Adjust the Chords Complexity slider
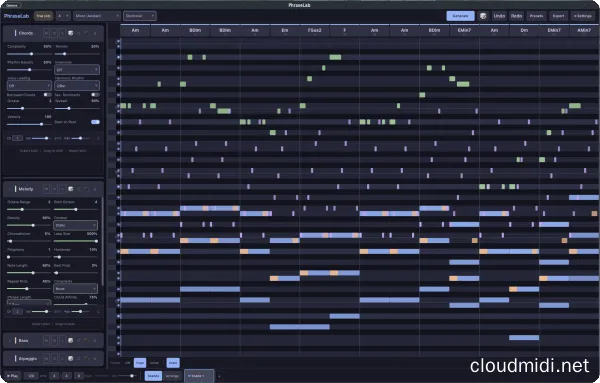The image size is (600, 383). click(x=29, y=54)
